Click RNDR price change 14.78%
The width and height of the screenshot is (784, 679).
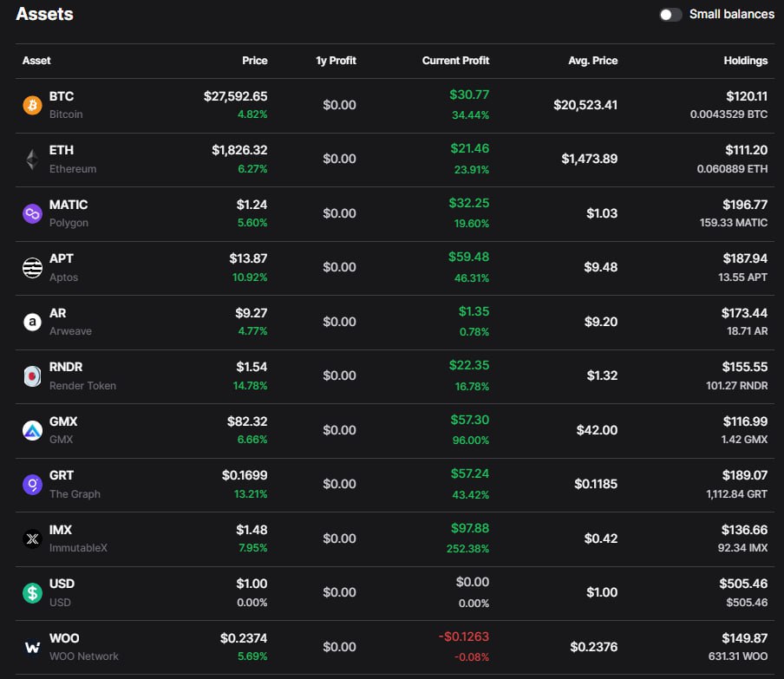[x=251, y=386]
